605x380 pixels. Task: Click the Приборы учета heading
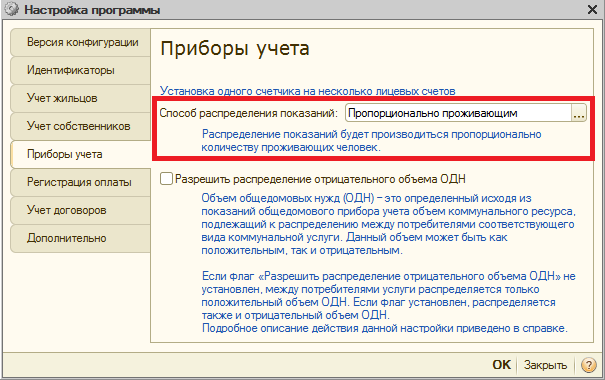click(x=235, y=49)
